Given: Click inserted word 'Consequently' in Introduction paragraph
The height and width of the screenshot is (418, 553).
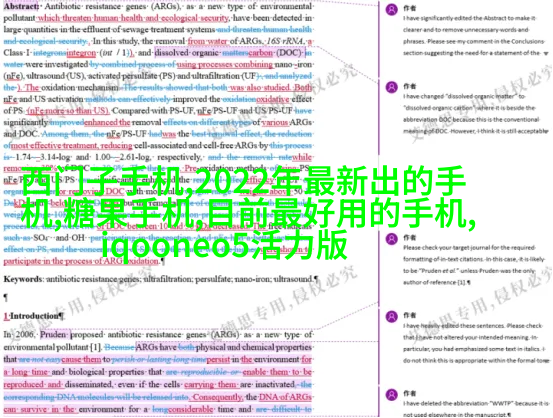Looking at the screenshot, I should click(217, 397).
